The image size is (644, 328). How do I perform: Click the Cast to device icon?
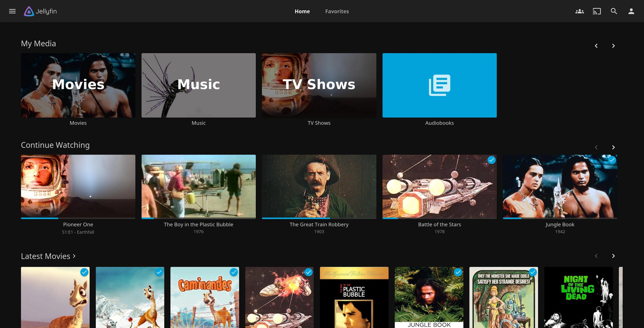pyautogui.click(x=596, y=11)
